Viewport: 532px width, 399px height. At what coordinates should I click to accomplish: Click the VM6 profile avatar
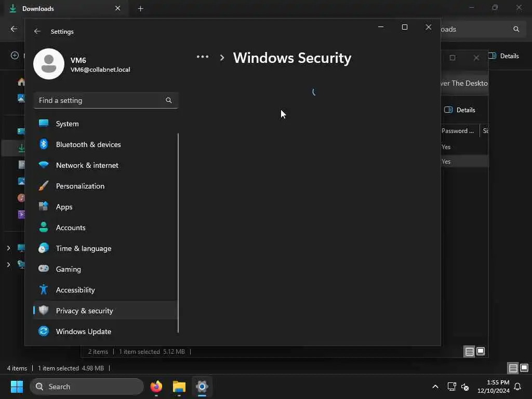point(49,64)
